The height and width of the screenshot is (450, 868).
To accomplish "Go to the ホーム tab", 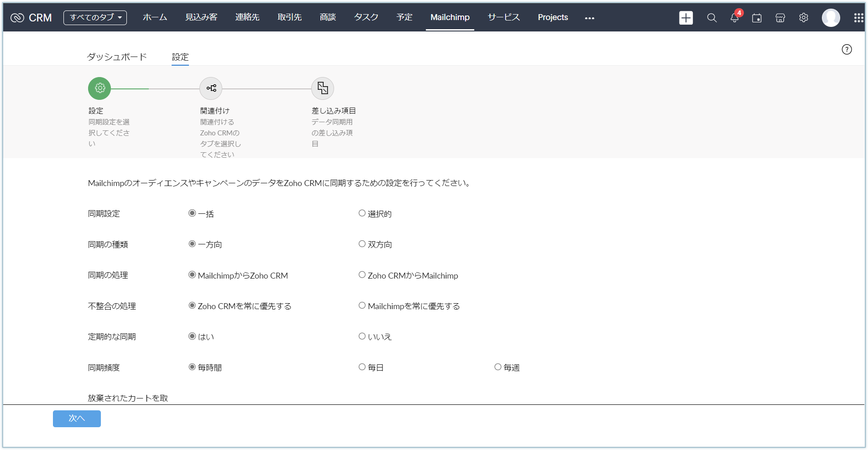I will click(x=155, y=17).
